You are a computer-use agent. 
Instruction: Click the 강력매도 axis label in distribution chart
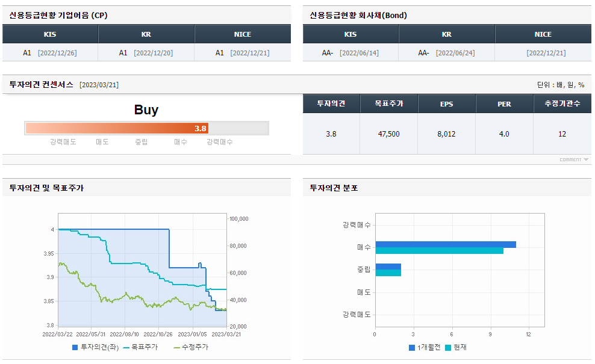357,314
